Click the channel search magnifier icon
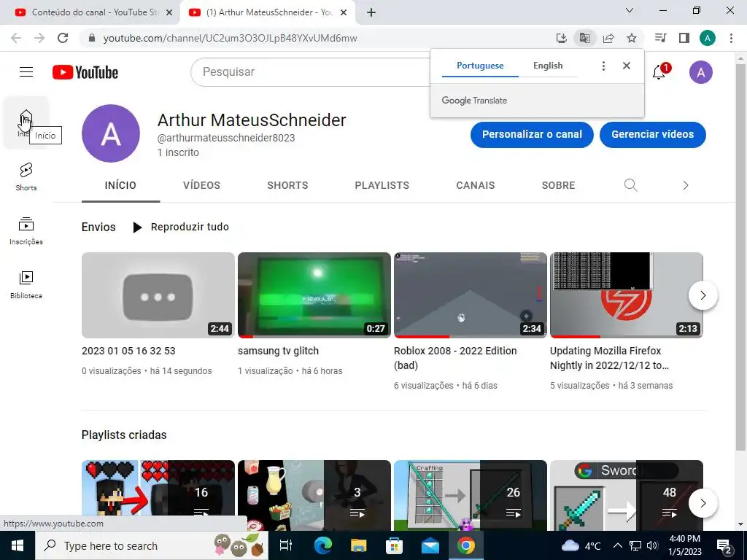This screenshot has height=560, width=747. pyautogui.click(x=630, y=185)
